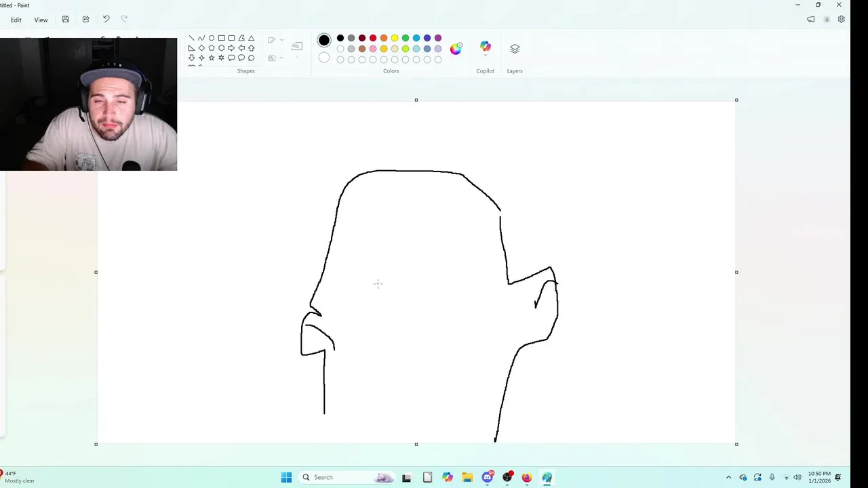This screenshot has height=488, width=868.
Task: Show hidden system tray icons chevron
Action: point(728,477)
